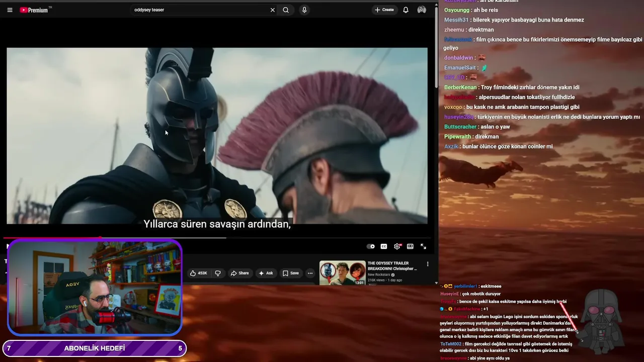The image size is (644, 362).
Task: Open the player settings gear
Action: [x=397, y=246]
